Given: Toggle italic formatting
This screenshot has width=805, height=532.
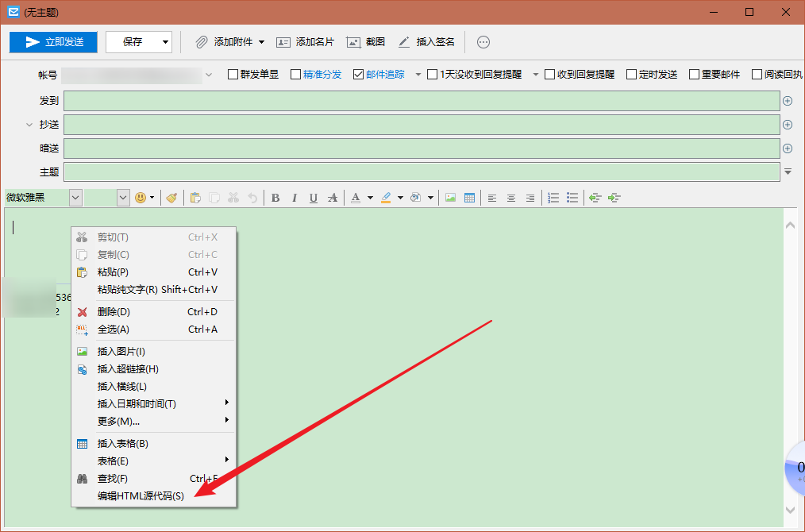Looking at the screenshot, I should (295, 198).
